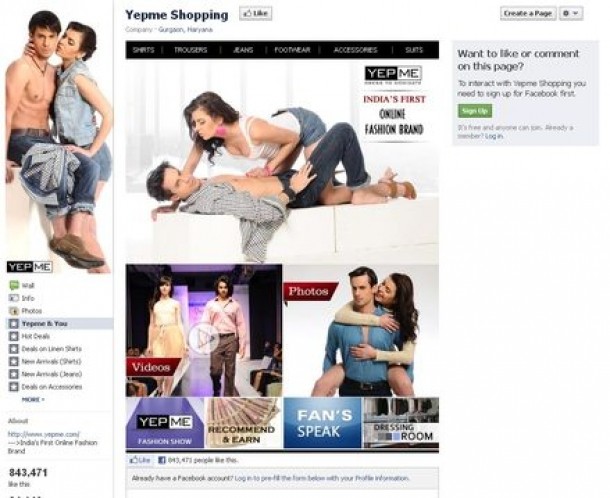Expand the MORE sidebar list
This screenshot has height=498, width=610.
tap(33, 399)
